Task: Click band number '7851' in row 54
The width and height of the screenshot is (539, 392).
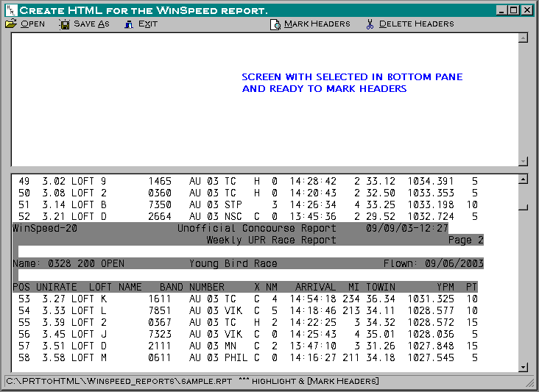Action: pos(160,310)
